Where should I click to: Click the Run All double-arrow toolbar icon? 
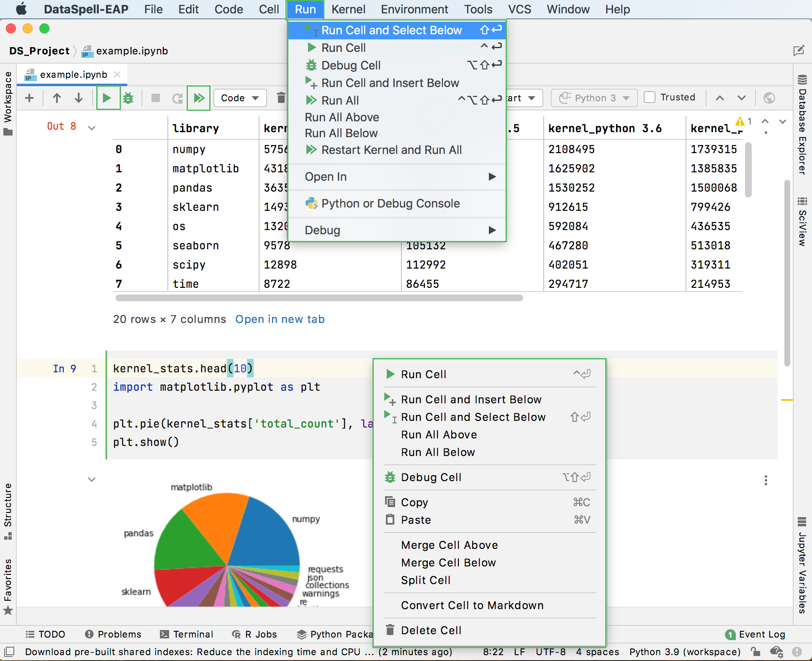[x=199, y=98]
